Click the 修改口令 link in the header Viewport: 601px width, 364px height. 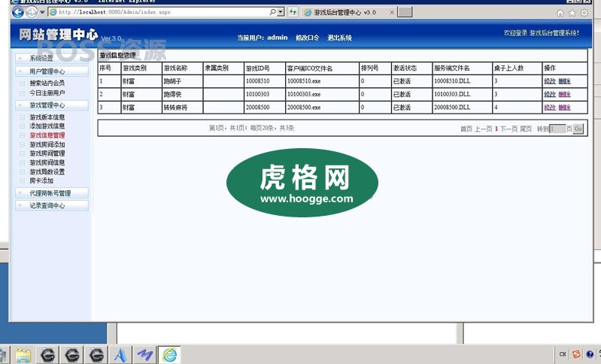(x=307, y=38)
